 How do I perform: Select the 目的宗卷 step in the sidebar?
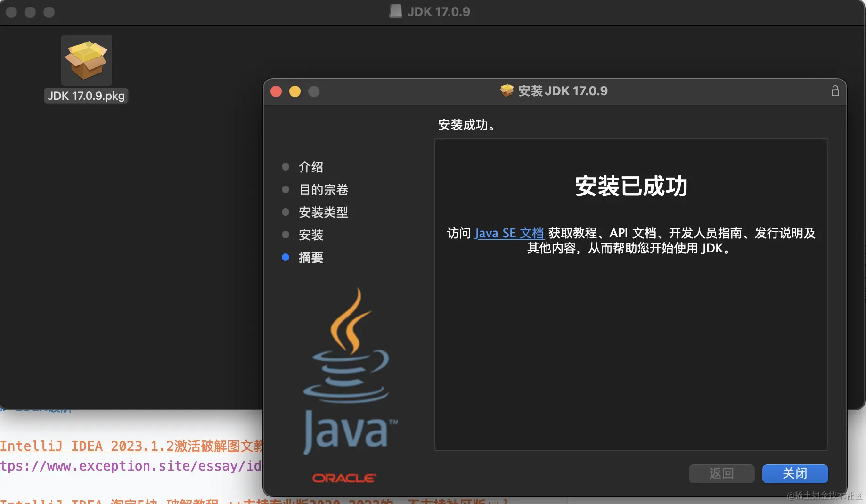point(323,189)
